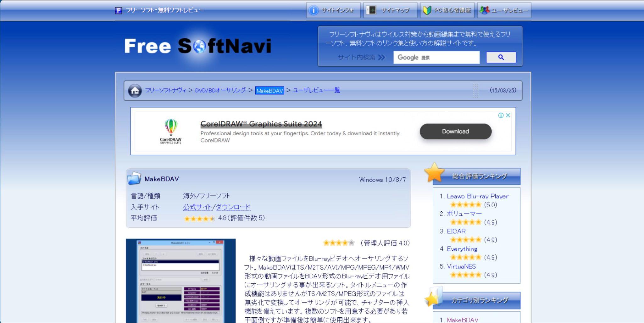Open the ユーザレビュー menu item
The height and width of the screenshot is (323, 644).
pyautogui.click(x=504, y=10)
